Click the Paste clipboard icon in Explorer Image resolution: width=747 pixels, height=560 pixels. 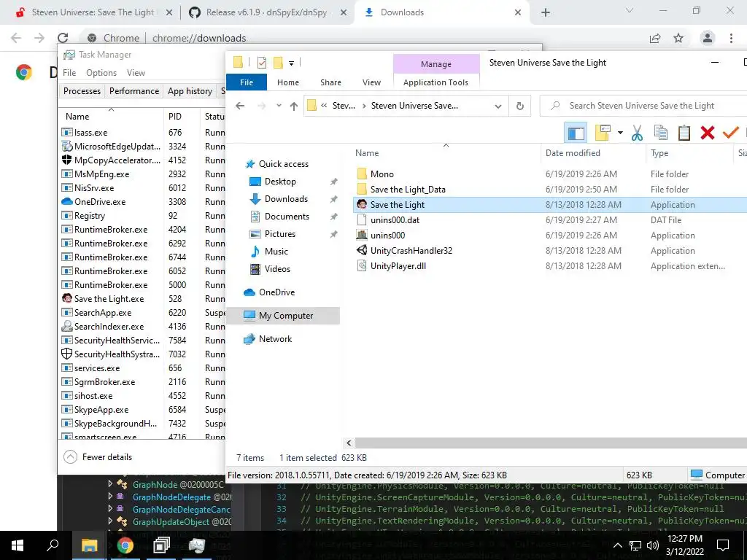pos(684,133)
